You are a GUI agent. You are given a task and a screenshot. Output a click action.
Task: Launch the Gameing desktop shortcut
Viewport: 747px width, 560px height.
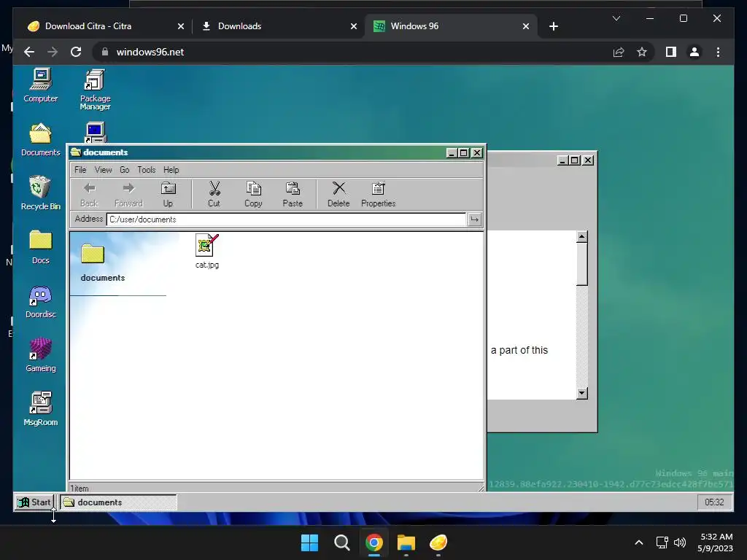click(x=41, y=355)
